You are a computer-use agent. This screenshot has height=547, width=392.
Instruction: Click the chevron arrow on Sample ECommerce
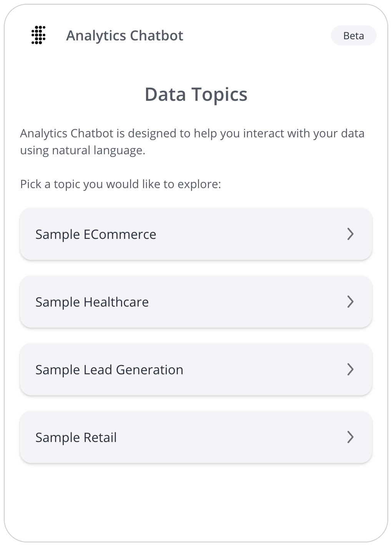click(x=350, y=234)
